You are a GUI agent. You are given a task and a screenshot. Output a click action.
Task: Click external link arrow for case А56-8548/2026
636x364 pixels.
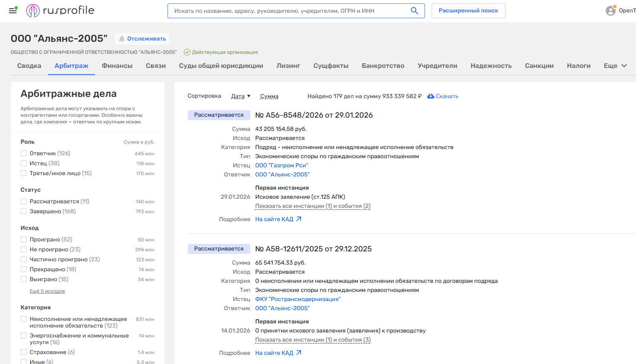coord(299,219)
